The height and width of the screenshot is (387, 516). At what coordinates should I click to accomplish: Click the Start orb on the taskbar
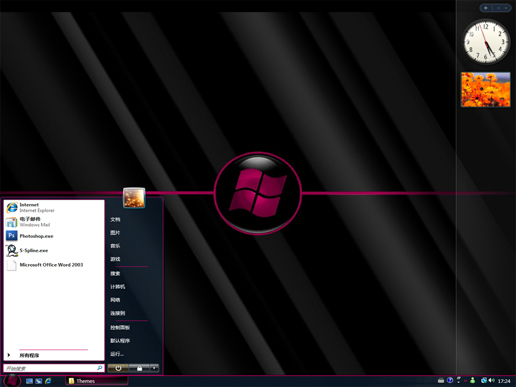coord(12,380)
